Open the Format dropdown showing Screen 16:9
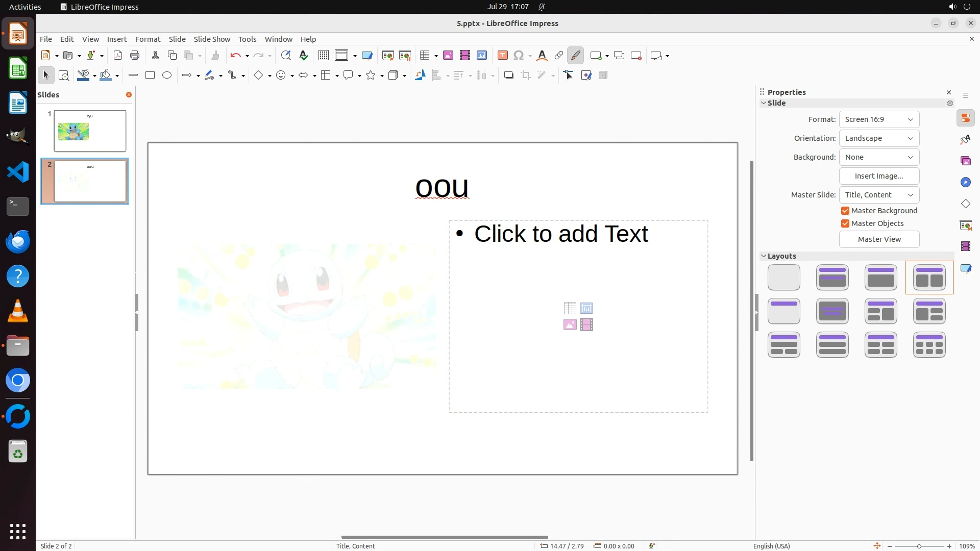This screenshot has height=551, width=980. pos(879,119)
